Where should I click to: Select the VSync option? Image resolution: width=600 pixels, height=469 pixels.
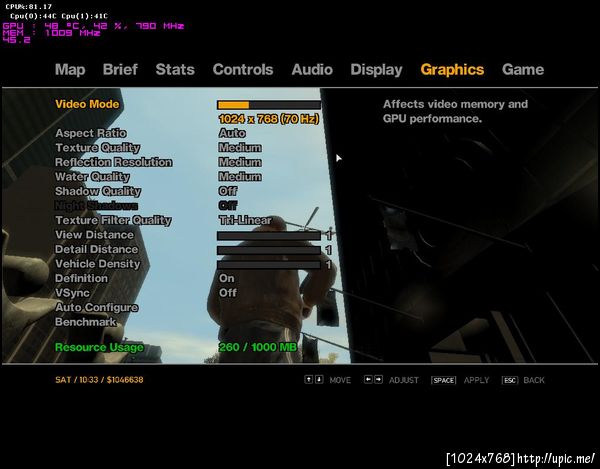[x=73, y=293]
